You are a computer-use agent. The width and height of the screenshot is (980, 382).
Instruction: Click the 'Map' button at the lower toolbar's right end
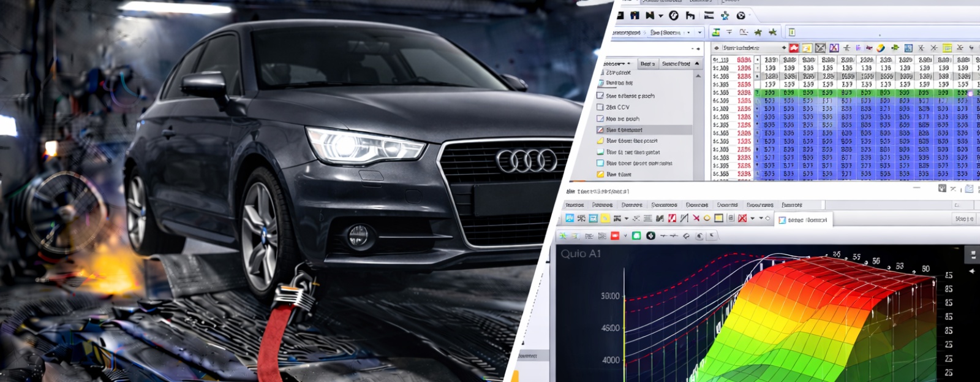(964, 218)
